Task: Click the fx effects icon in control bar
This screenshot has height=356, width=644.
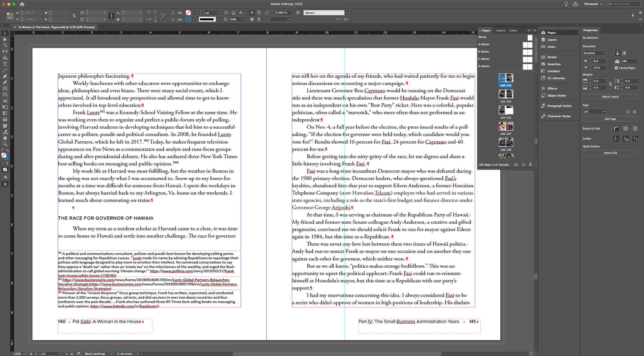Action: coord(241,13)
